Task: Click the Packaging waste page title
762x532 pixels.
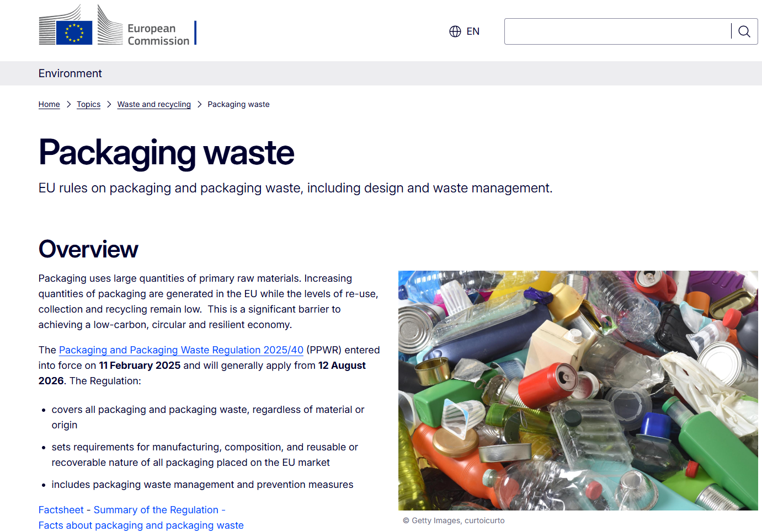Action: (166, 153)
